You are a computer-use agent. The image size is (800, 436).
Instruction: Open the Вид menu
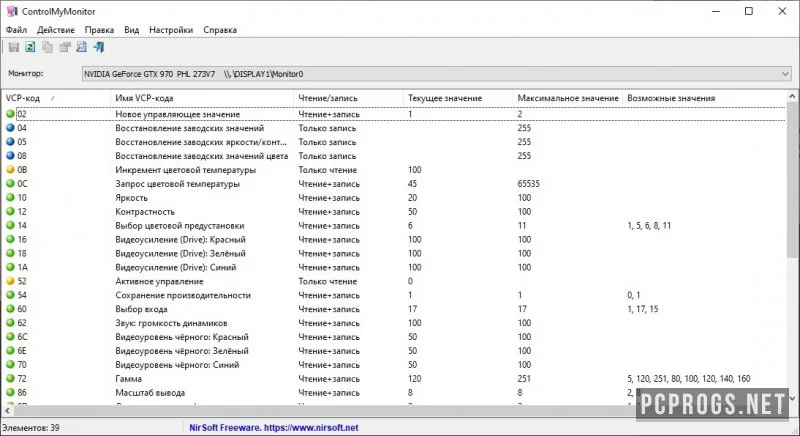[x=132, y=30]
